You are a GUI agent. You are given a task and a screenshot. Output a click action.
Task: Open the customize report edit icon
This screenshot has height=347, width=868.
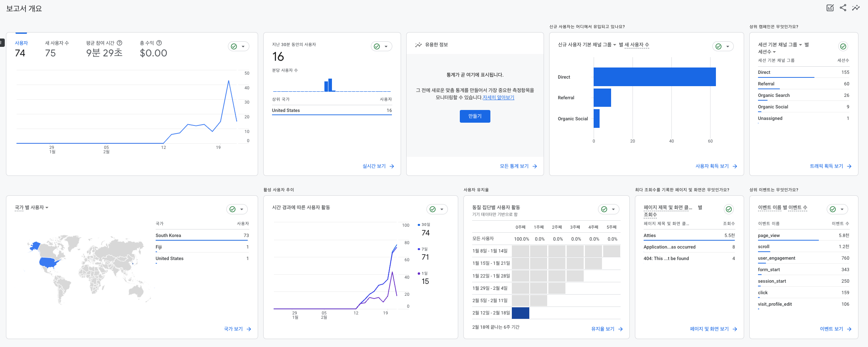point(830,8)
